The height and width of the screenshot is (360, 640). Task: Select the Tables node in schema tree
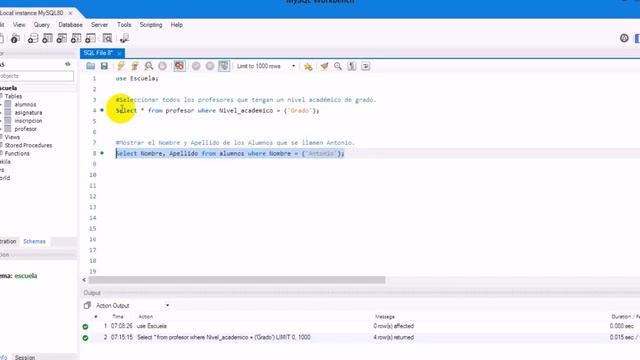pos(13,96)
